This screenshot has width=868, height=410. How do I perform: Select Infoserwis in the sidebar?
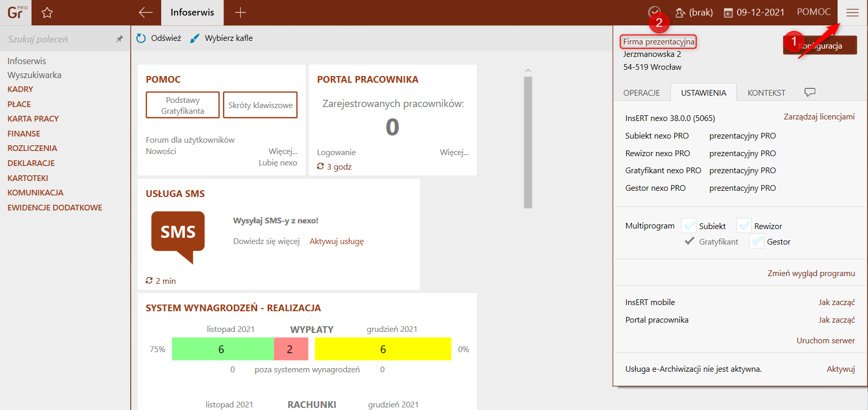(27, 61)
